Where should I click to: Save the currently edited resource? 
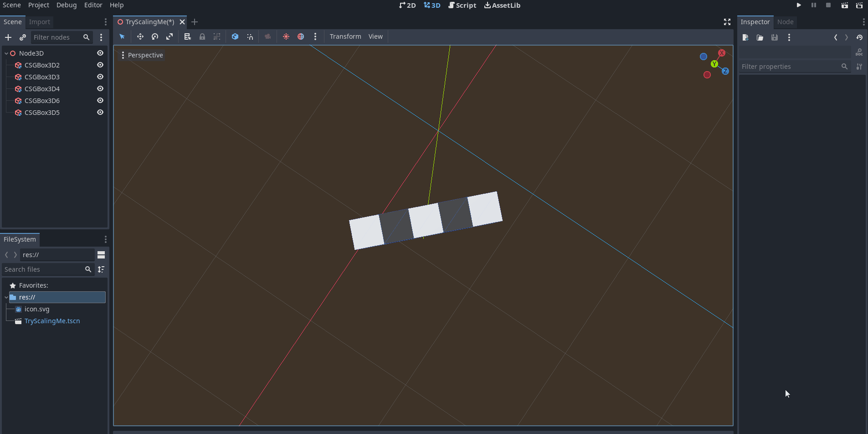[x=775, y=37]
